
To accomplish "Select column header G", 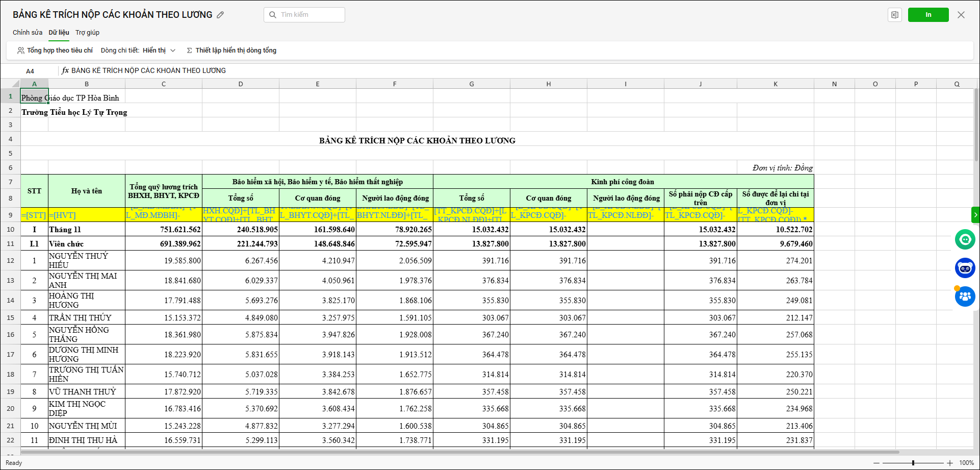I will click(471, 84).
